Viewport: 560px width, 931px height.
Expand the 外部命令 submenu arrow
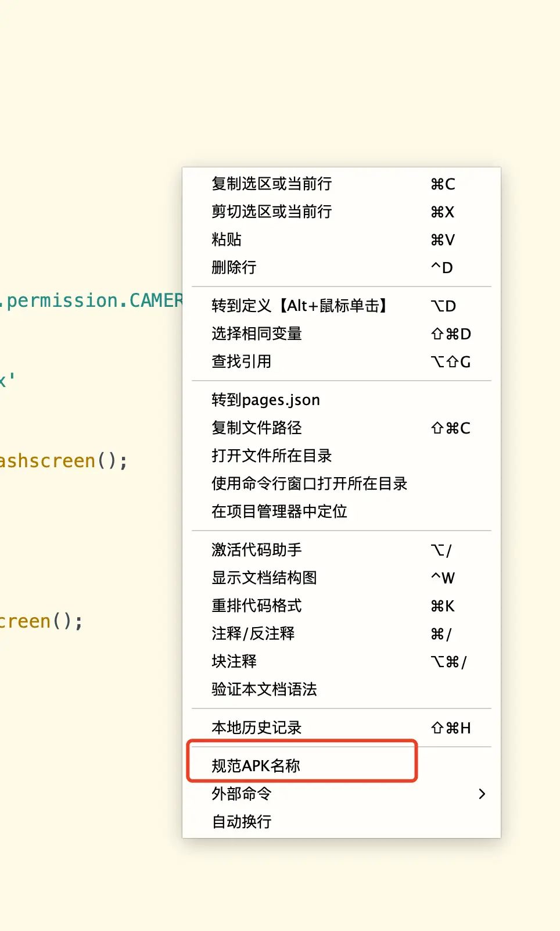click(482, 794)
